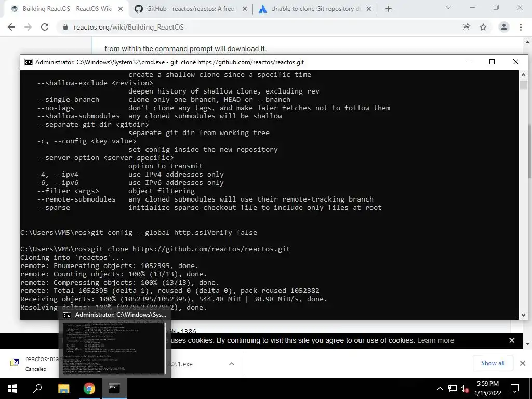Open the notification center icon
The image size is (532, 399).
[x=515, y=389]
